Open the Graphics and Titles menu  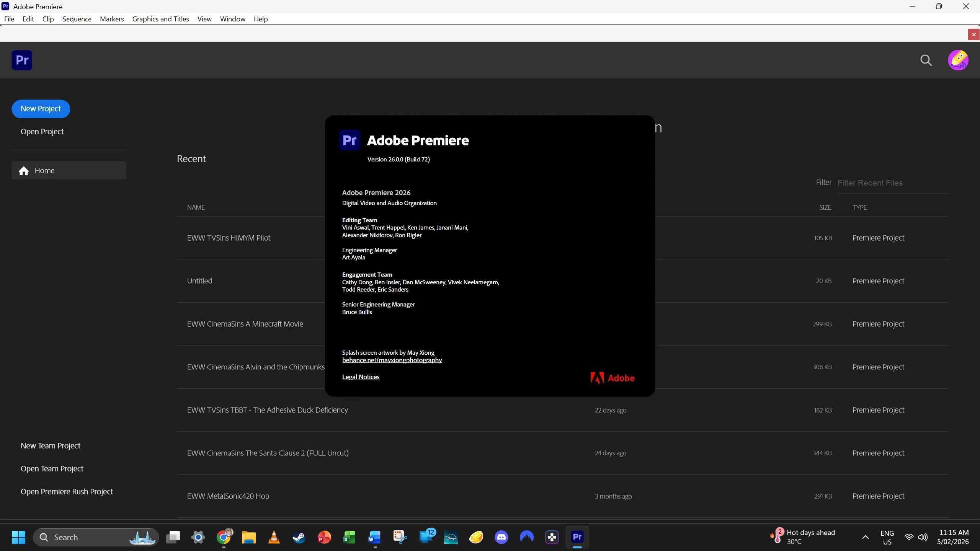[160, 19]
